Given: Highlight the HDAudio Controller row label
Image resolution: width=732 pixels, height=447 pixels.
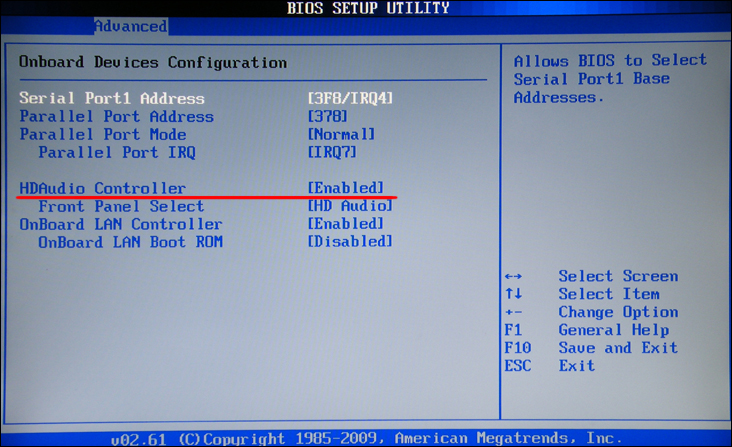Looking at the screenshot, I should tap(102, 188).
